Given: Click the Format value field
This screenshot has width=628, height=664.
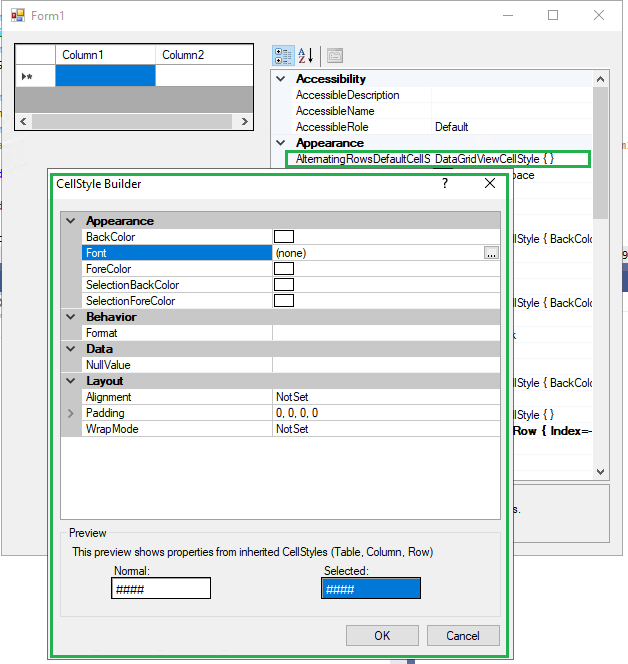Looking at the screenshot, I should pos(386,333).
